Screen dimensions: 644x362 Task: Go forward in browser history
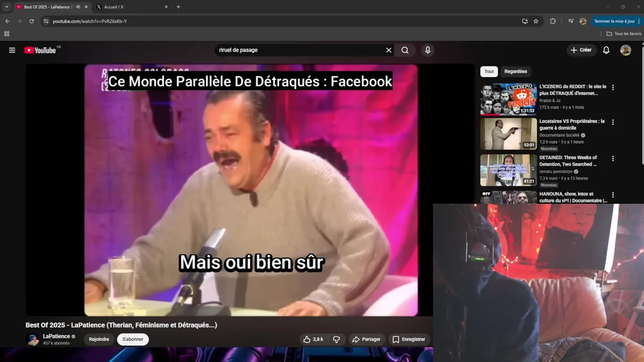coord(19,21)
